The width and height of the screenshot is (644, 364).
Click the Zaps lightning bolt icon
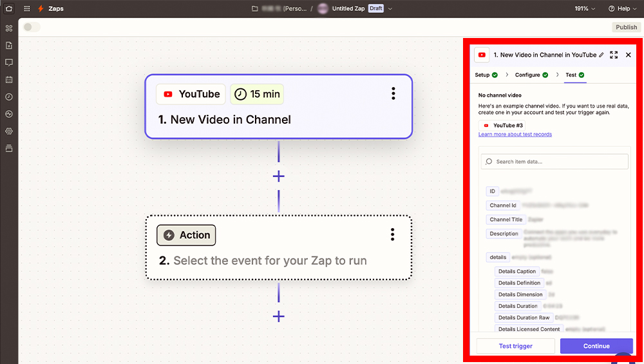point(41,8)
